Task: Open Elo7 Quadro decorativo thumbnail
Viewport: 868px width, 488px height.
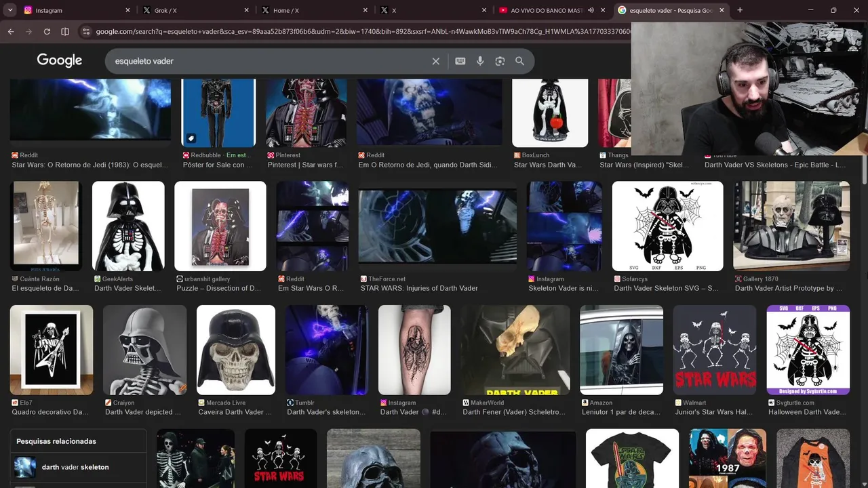Action: click(x=52, y=350)
